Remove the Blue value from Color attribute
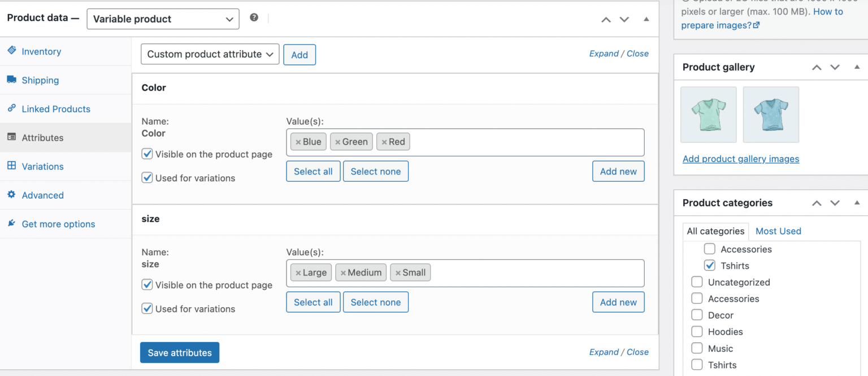 [297, 141]
